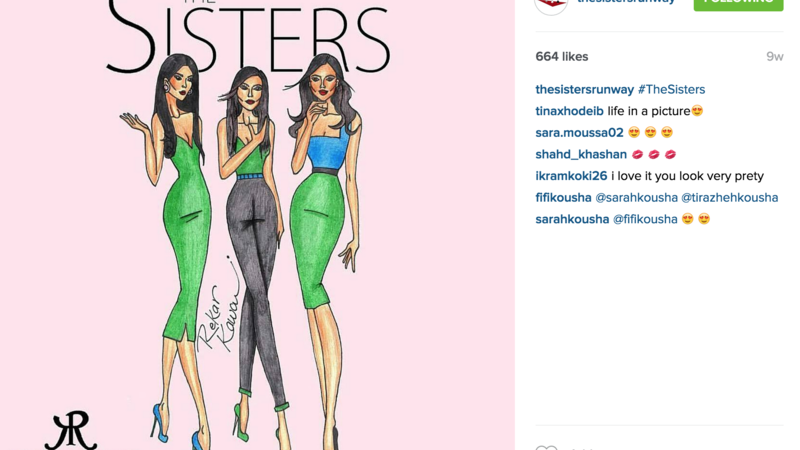The width and height of the screenshot is (800, 450).
Task: Open ikramkoki26's profile link
Action: tap(571, 176)
